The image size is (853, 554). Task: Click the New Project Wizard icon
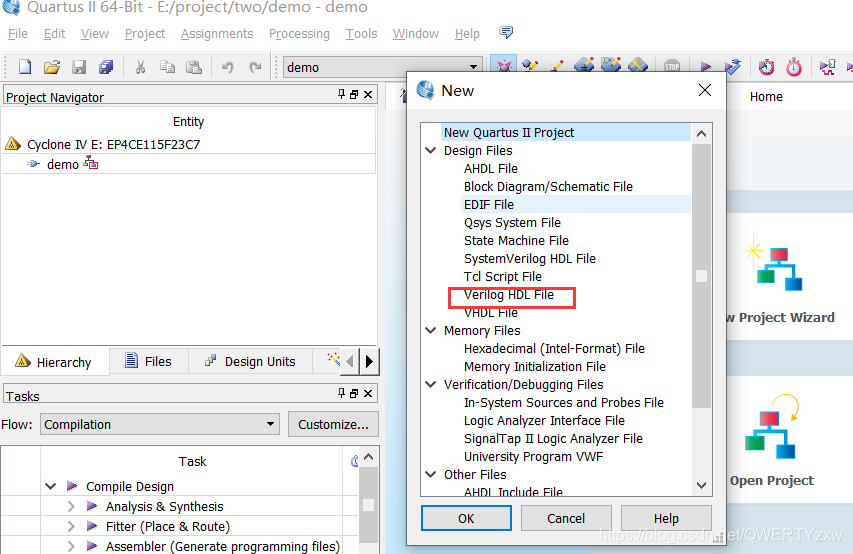[775, 263]
